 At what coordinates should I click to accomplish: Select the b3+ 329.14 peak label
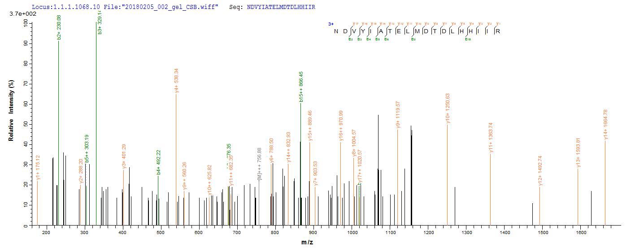pyautogui.click(x=100, y=22)
